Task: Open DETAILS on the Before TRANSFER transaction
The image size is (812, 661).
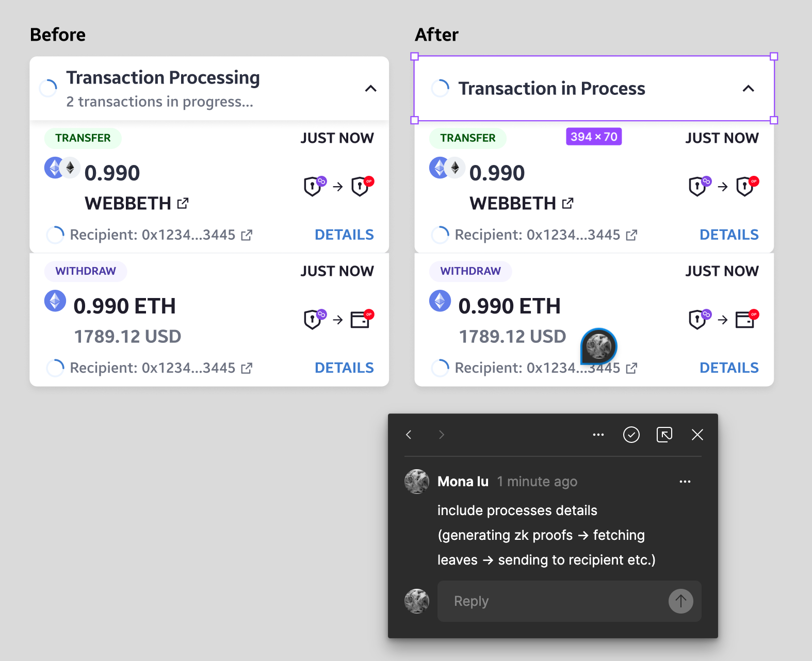Action: 344,235
